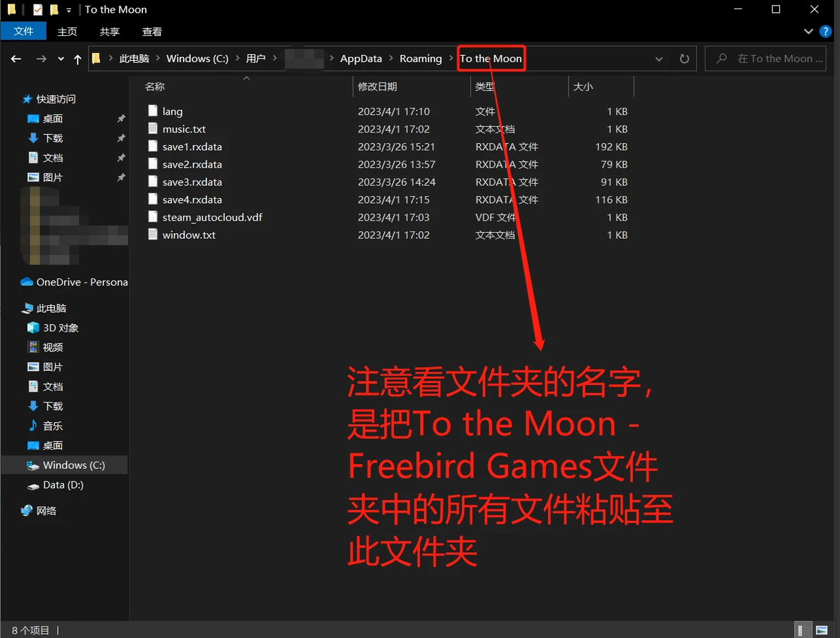Sort files by 类型 column header
840x638 pixels.
click(x=485, y=86)
